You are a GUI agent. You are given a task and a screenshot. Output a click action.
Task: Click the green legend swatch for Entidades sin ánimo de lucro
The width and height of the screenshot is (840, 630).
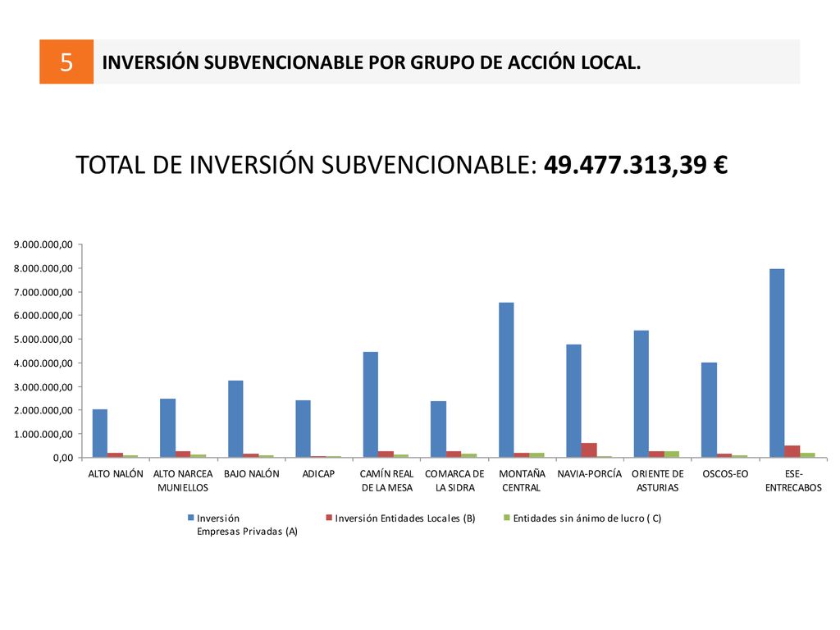point(507,518)
